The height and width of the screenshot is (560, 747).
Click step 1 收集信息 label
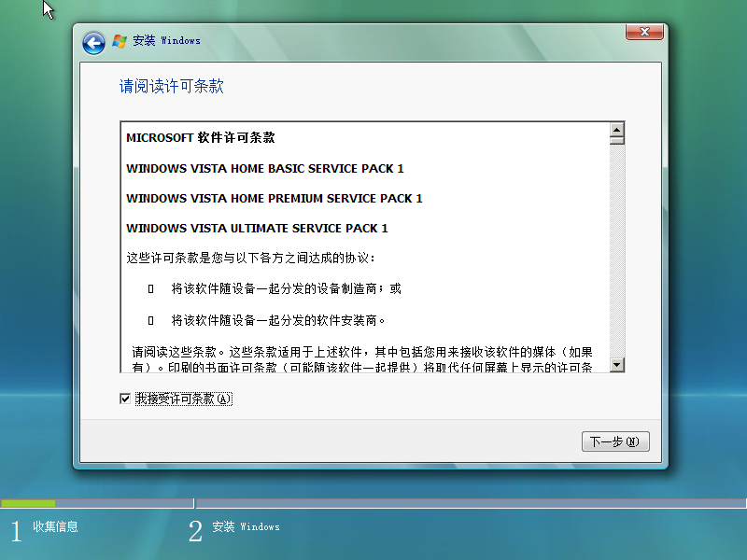[55, 526]
